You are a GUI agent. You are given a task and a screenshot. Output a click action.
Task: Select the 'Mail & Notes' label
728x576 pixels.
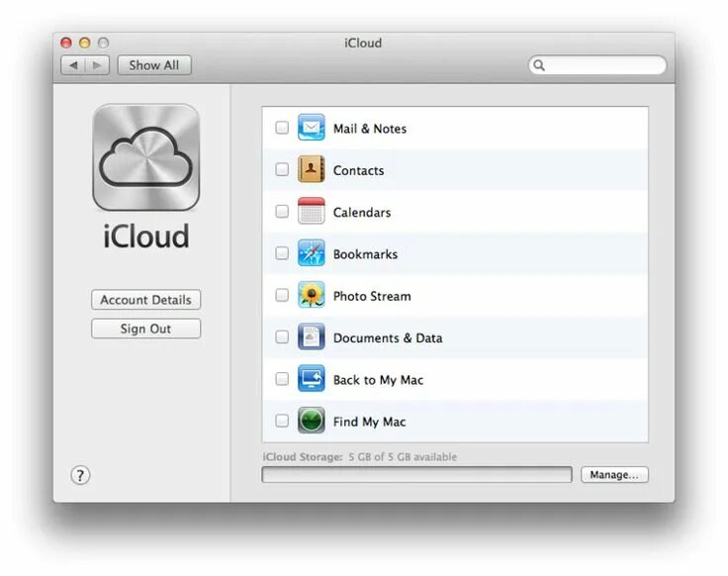coord(370,129)
